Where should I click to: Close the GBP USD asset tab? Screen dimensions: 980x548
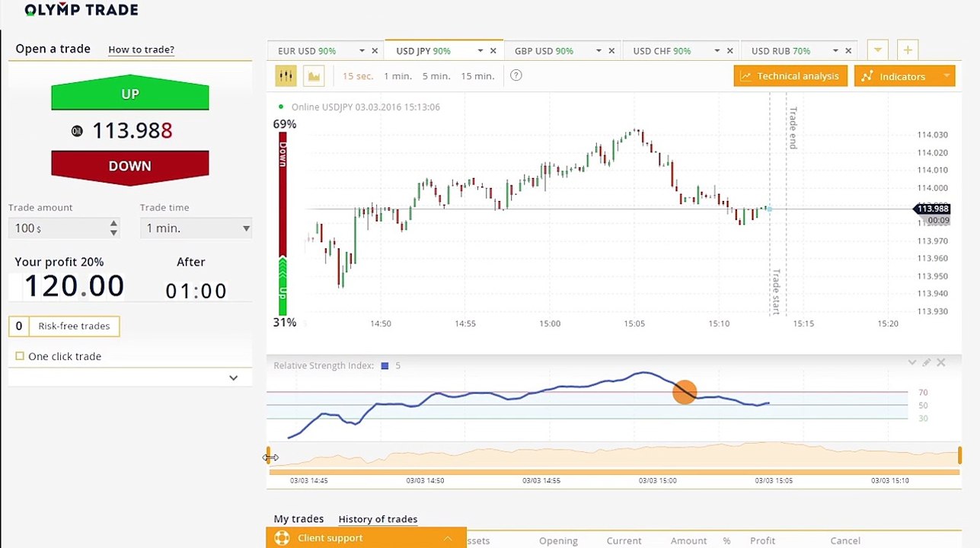[611, 51]
